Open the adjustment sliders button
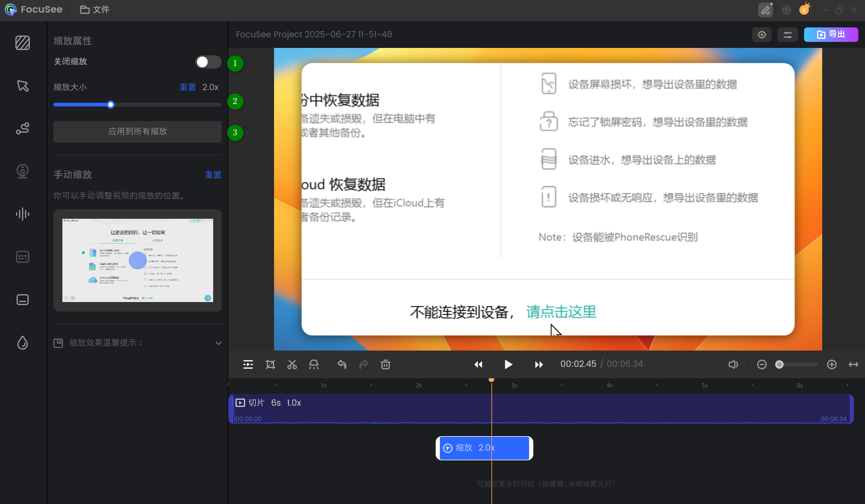Viewport: 865px width, 504px height. click(x=788, y=35)
